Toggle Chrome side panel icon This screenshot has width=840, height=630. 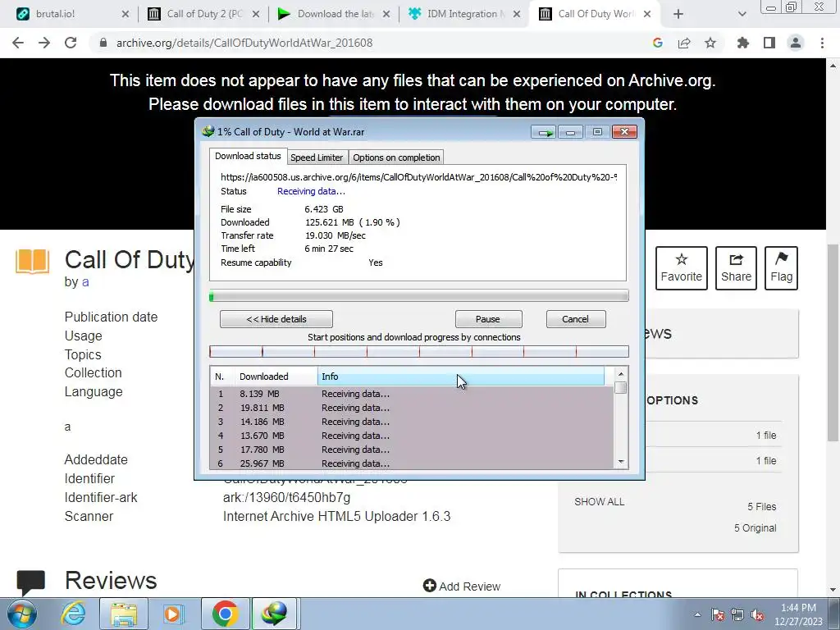tap(769, 43)
